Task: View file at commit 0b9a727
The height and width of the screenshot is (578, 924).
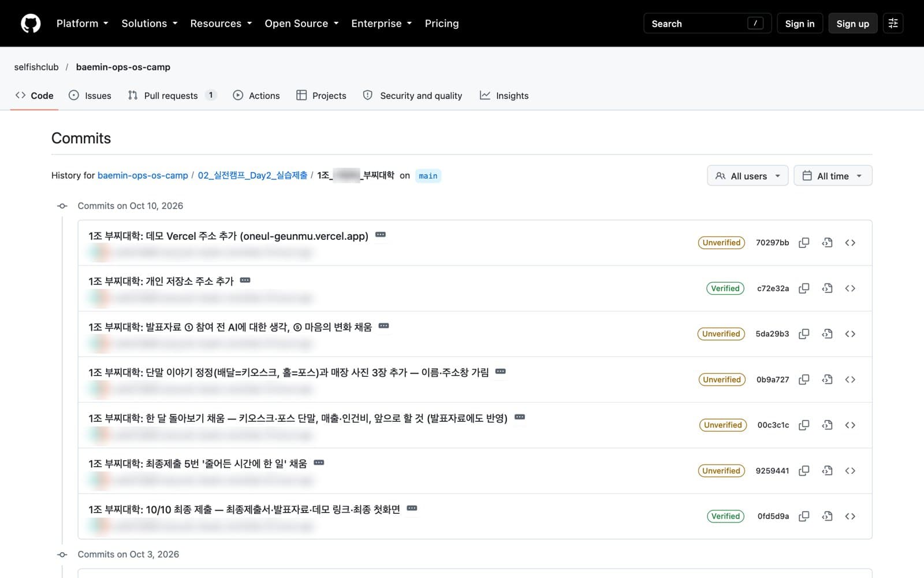Action: (x=827, y=380)
